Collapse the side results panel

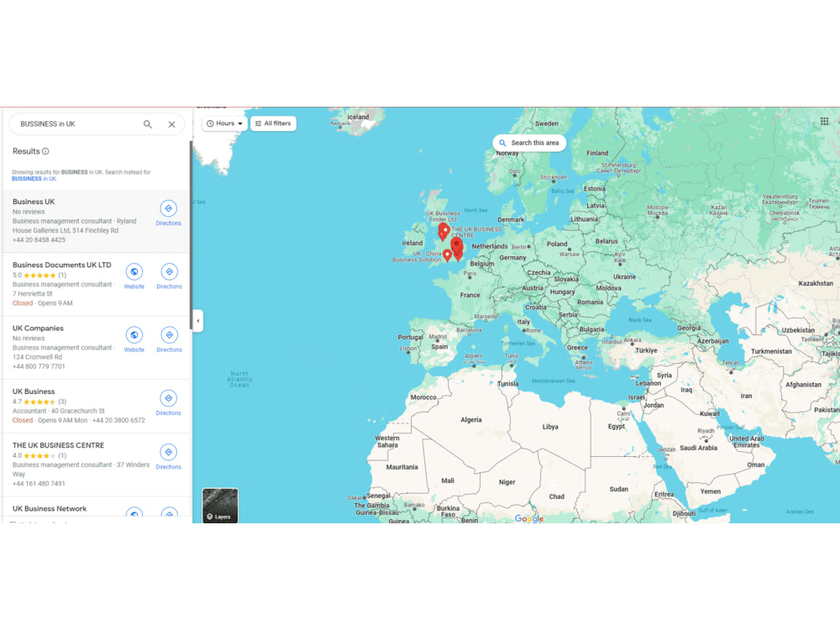pos(197,321)
